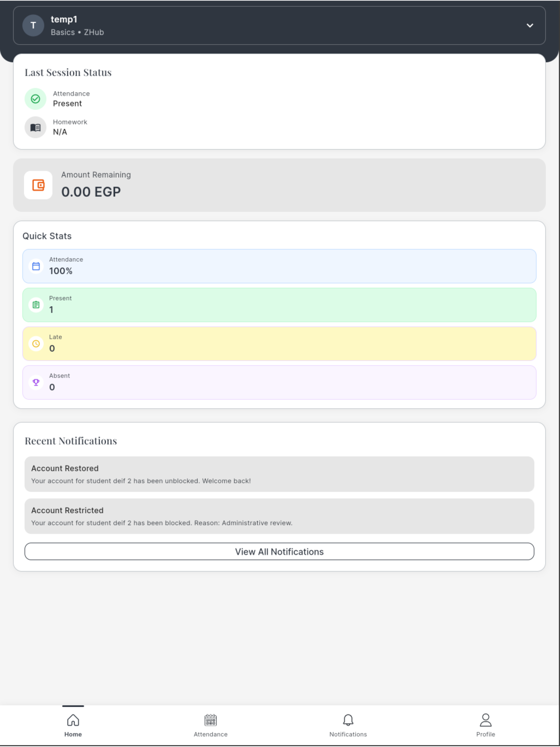This screenshot has height=747, width=560.
Task: Select the Late 0 stat card
Action: (279, 344)
